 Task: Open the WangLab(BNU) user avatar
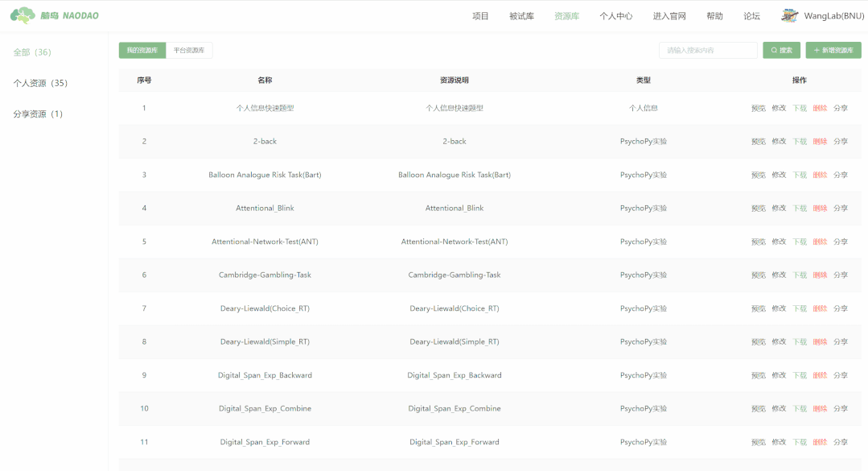789,15
